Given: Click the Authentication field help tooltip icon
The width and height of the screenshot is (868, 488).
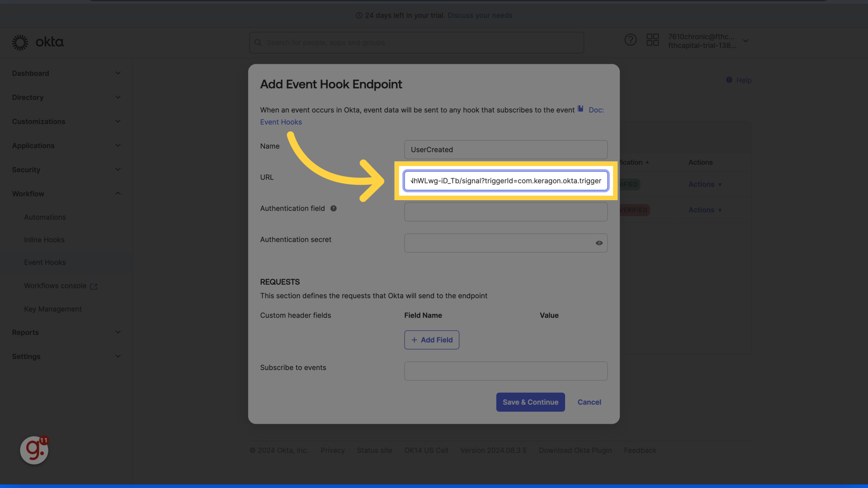Looking at the screenshot, I should (333, 208).
